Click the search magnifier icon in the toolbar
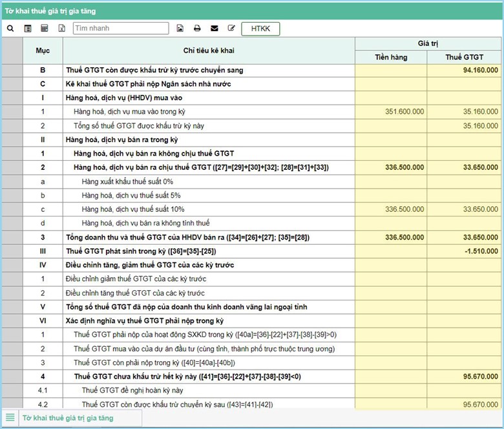This screenshot has width=504, height=429. coord(10,28)
